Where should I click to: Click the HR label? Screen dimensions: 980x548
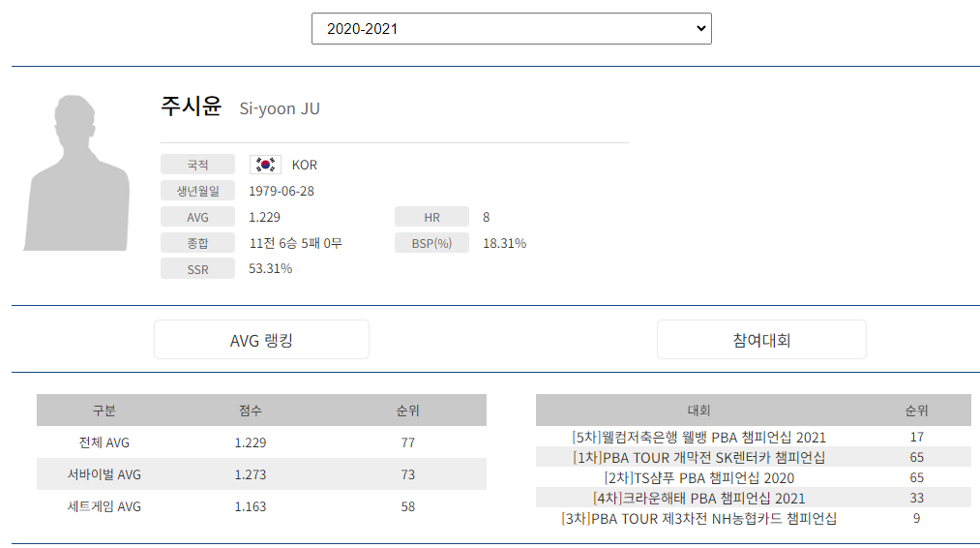(431, 217)
